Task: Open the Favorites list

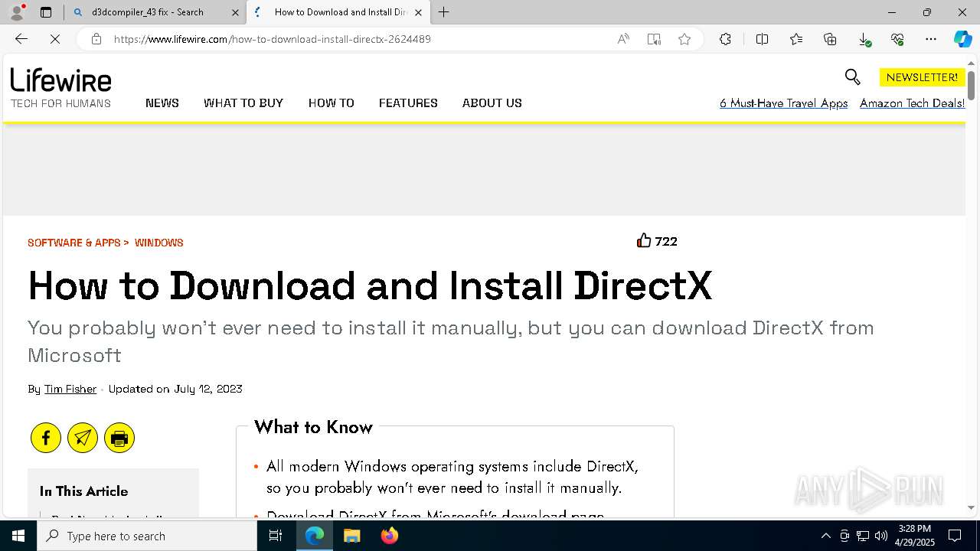Action: [796, 39]
